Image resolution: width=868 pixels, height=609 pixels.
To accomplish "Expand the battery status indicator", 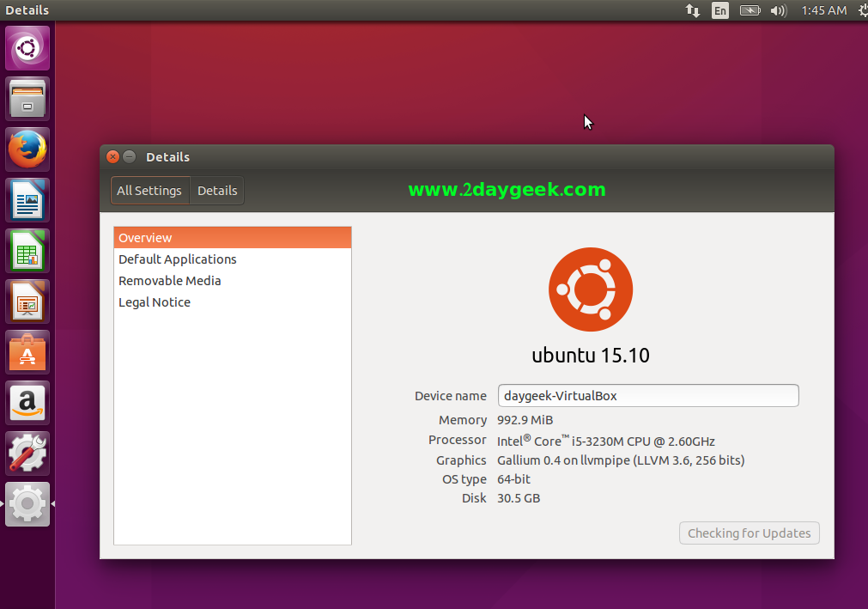I will [750, 10].
